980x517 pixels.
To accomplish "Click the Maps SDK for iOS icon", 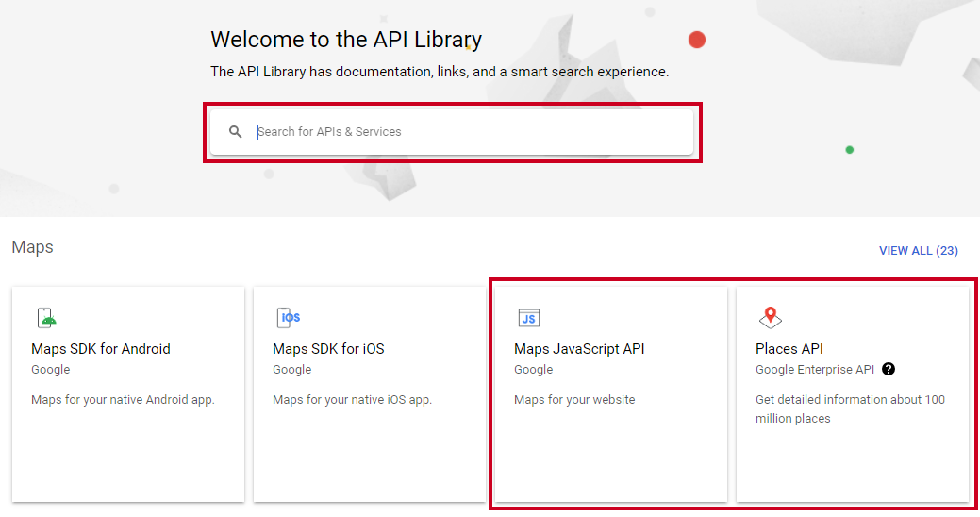I will [x=288, y=318].
